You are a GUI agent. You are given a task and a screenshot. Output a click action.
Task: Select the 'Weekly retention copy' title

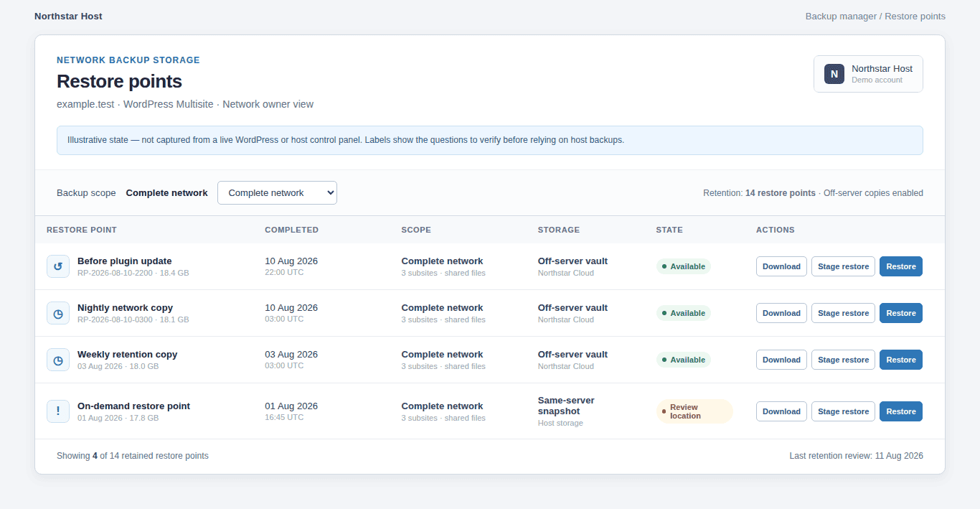[127, 354]
